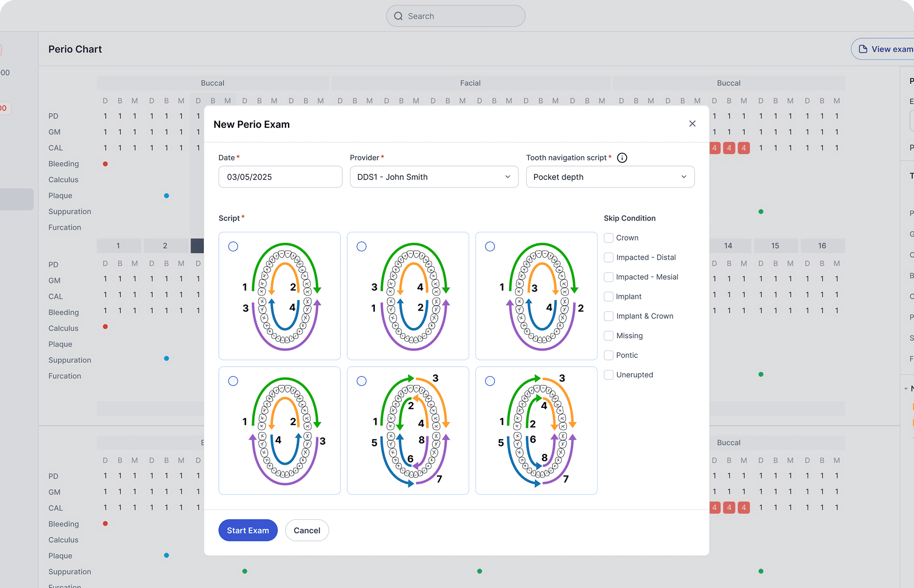Click the Date input field
The height and width of the screenshot is (588, 914).
tap(280, 177)
